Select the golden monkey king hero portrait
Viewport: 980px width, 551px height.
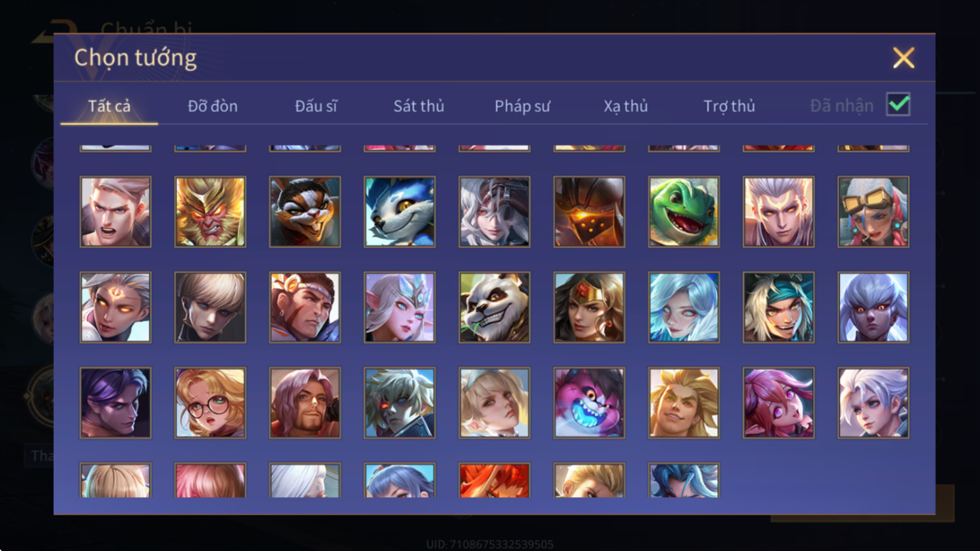tap(210, 212)
